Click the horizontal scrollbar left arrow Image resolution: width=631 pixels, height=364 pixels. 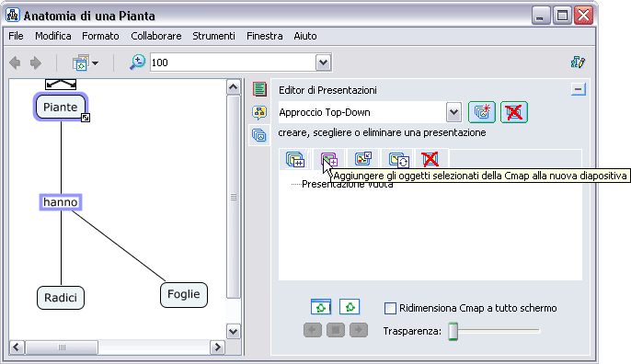[17, 347]
